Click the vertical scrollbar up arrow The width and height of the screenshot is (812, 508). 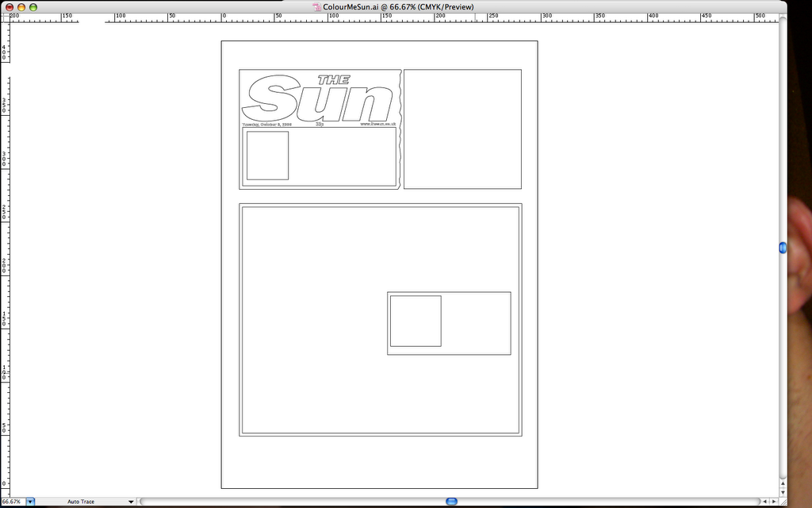point(783,483)
